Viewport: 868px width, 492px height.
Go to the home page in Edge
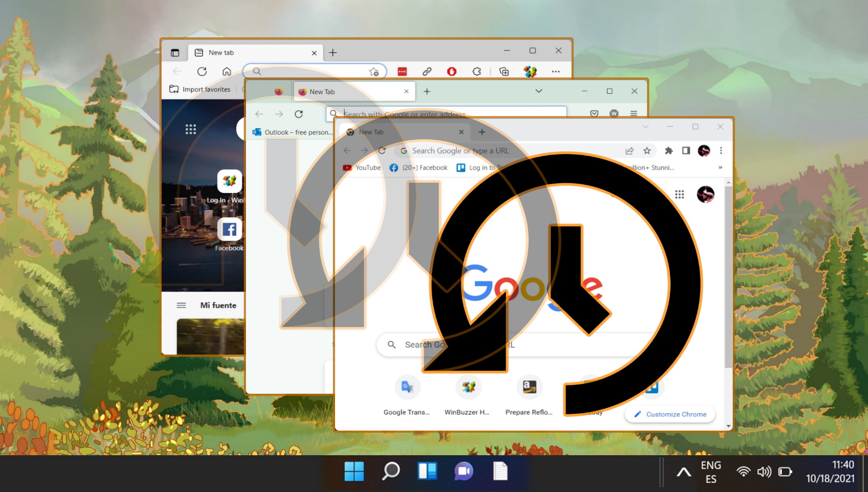click(x=227, y=71)
